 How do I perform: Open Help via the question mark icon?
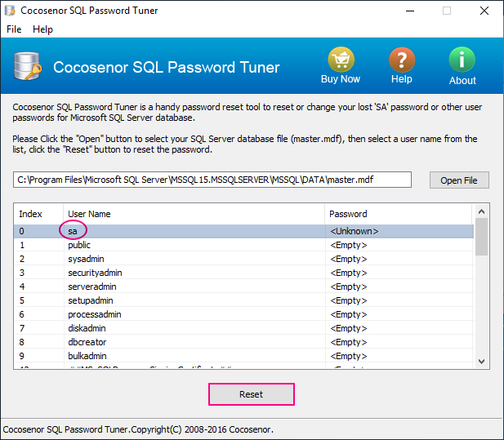(x=402, y=60)
